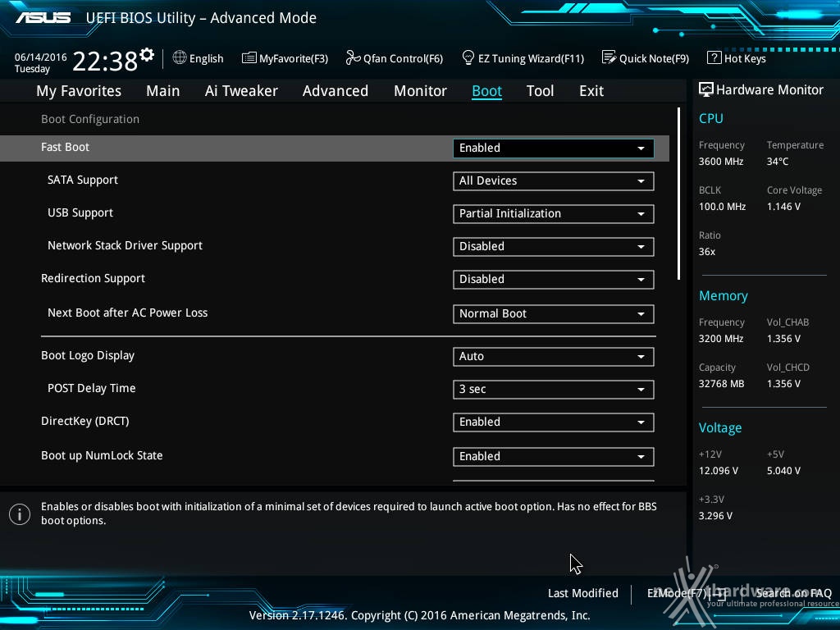Click the Hardware Monitor screen icon

click(x=706, y=89)
